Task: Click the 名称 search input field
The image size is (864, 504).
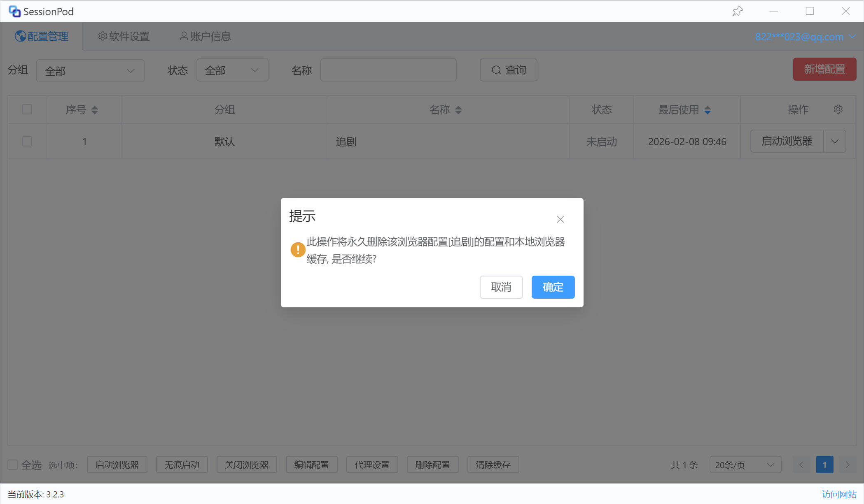Action: [x=388, y=70]
